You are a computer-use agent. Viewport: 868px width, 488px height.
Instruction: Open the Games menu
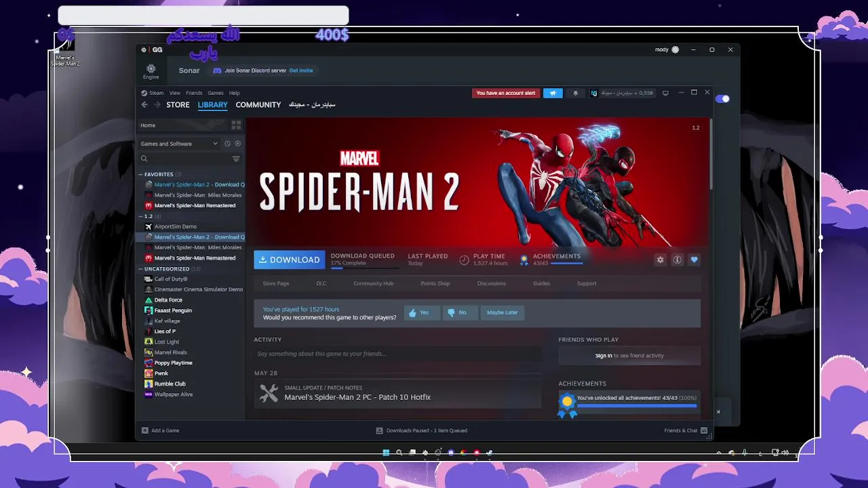click(216, 93)
